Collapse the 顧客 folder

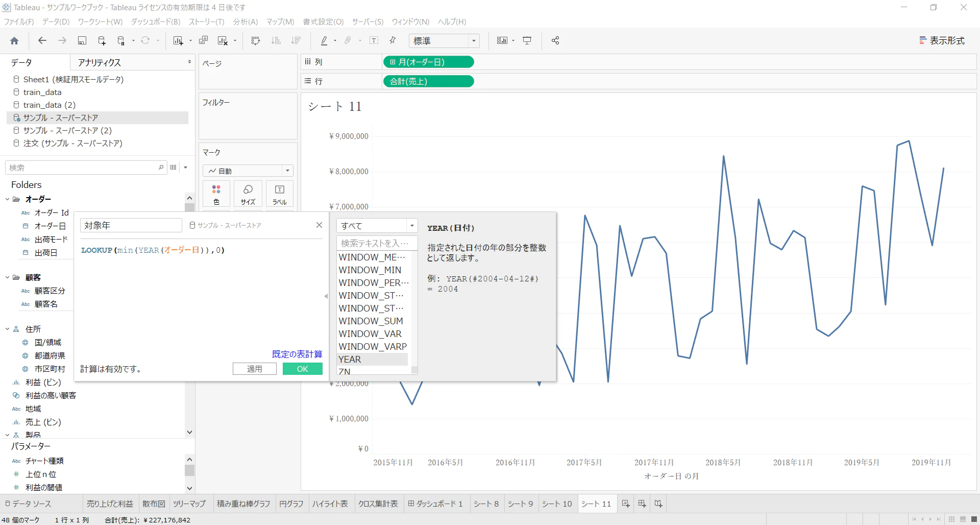coord(7,278)
